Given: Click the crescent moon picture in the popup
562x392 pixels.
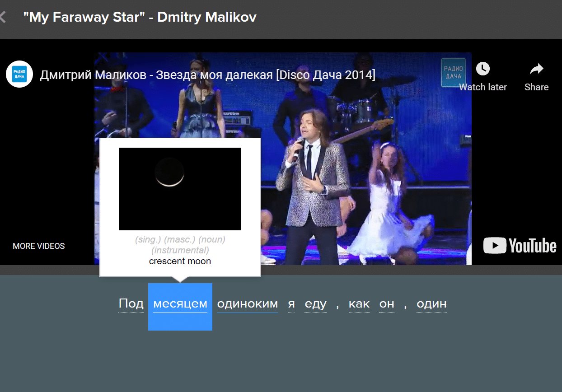Looking at the screenshot, I should coord(180,189).
